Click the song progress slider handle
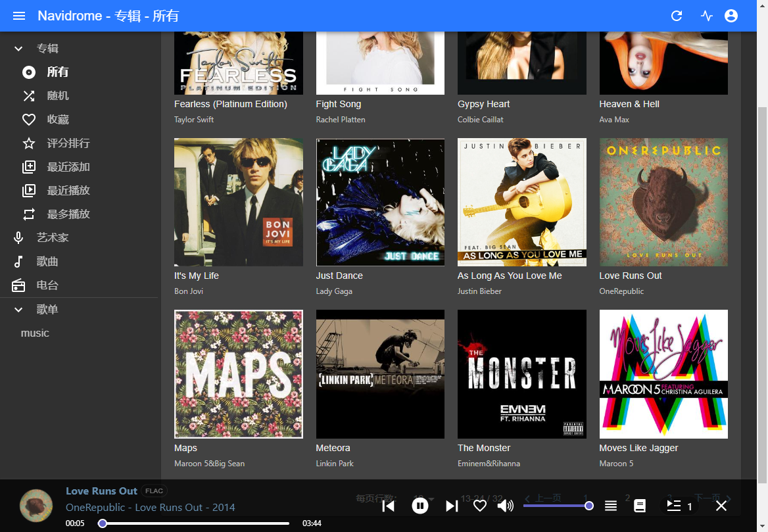Screen dimensions: 768x532 (103, 523)
